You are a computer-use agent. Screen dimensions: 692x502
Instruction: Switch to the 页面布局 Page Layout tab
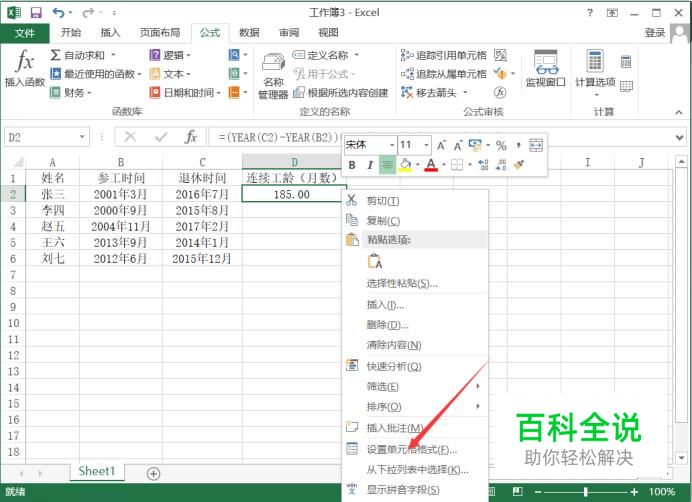160,32
